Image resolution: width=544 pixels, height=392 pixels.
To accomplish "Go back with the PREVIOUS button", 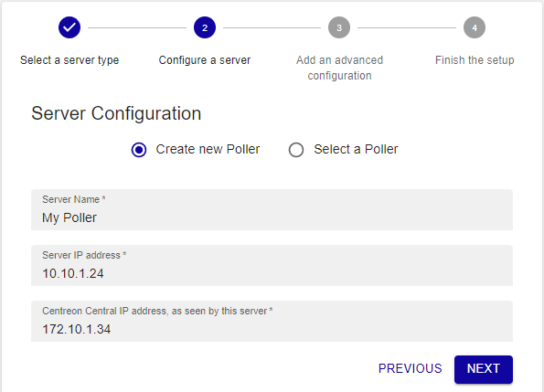I will (x=411, y=368).
